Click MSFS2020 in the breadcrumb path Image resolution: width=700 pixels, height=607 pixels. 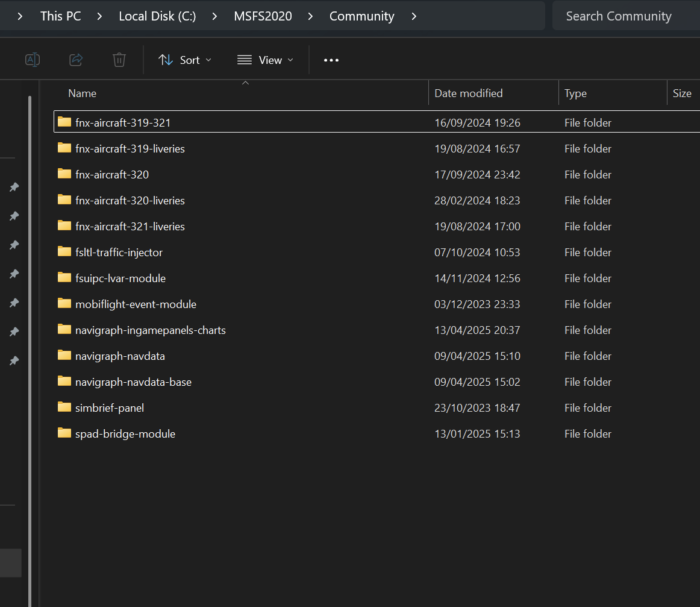coord(263,16)
